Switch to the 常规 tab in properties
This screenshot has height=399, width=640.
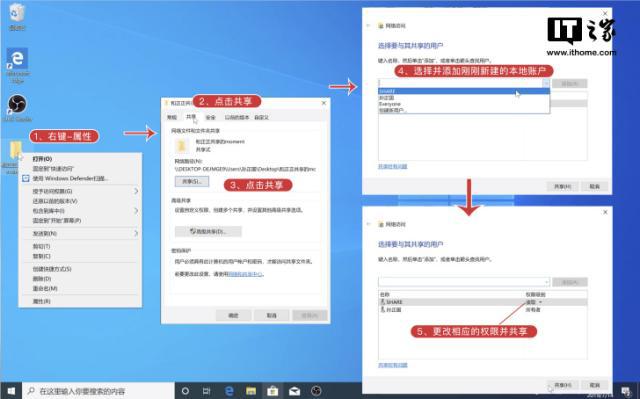[x=172, y=117]
